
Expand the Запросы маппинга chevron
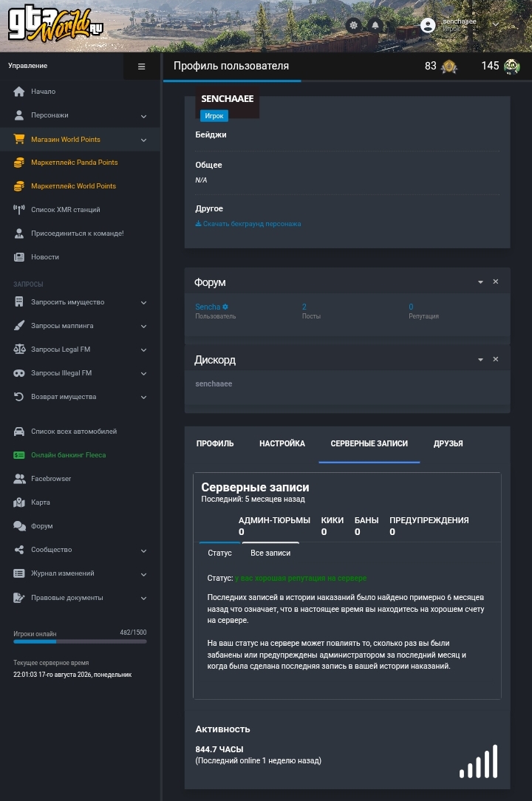click(143, 327)
